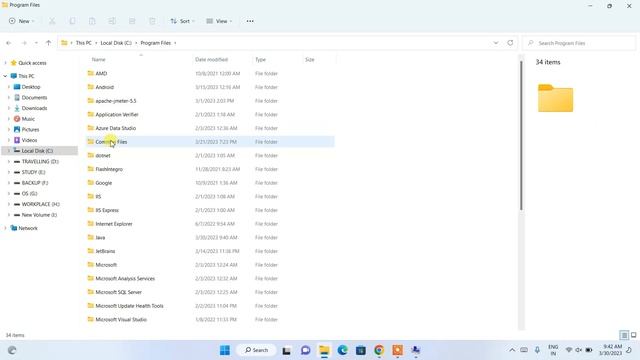Click the taskbar Search box
The image size is (640, 360).
coord(257,350)
